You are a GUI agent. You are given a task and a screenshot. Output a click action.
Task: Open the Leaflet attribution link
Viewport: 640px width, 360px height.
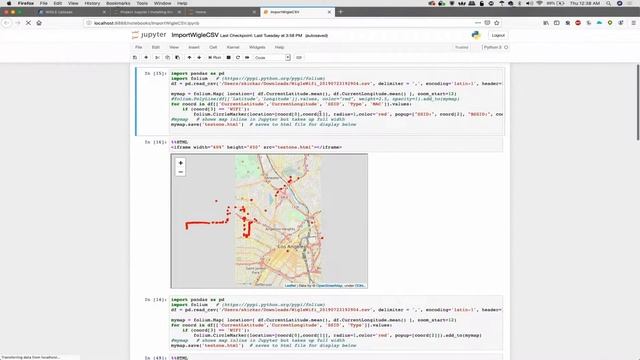tap(290, 286)
